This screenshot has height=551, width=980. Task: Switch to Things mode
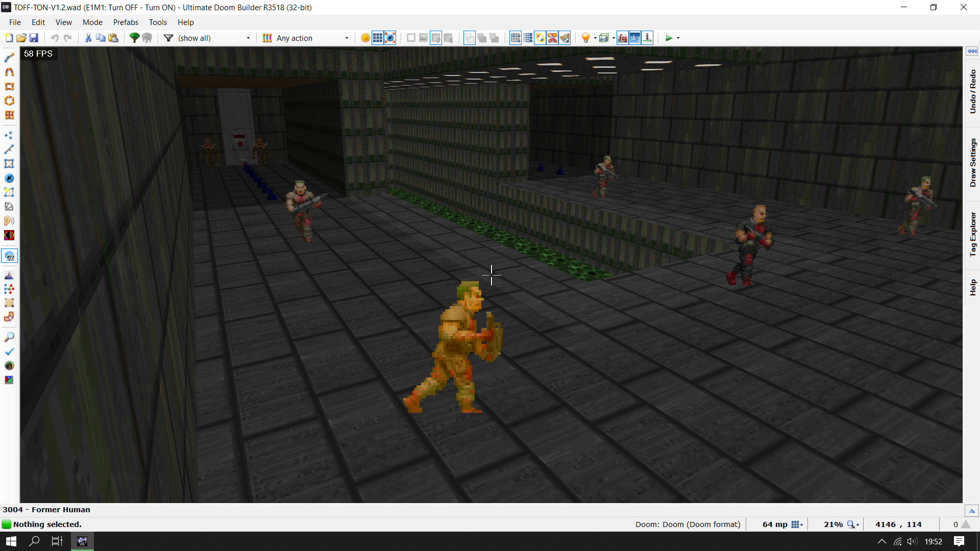9,178
